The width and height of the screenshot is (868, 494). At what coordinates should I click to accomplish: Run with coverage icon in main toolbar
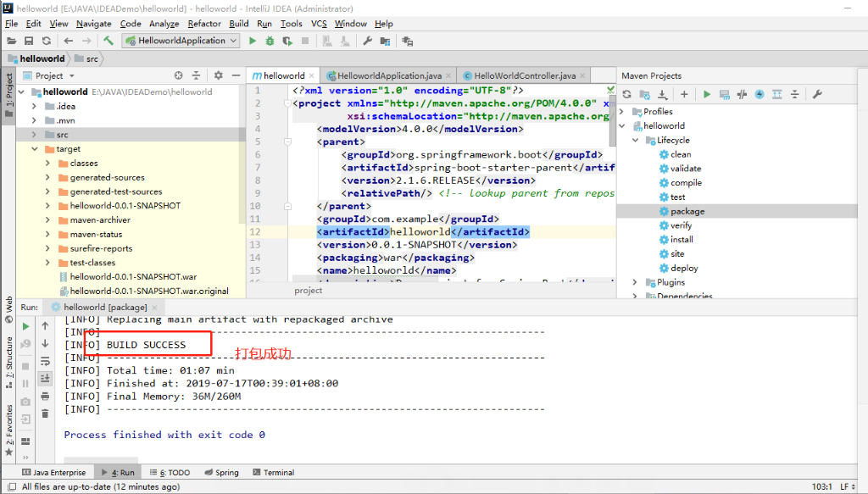(x=287, y=41)
